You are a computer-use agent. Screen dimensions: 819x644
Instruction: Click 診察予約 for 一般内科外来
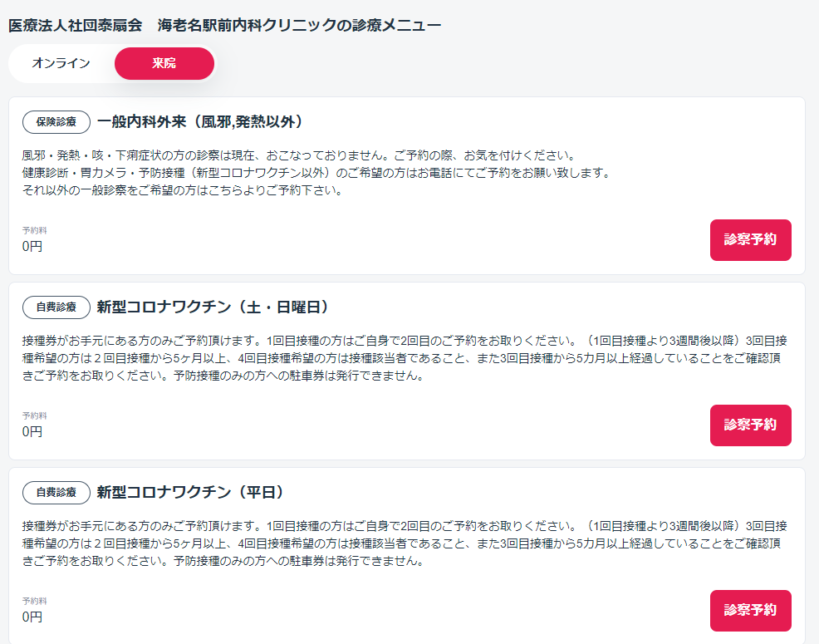(x=750, y=240)
